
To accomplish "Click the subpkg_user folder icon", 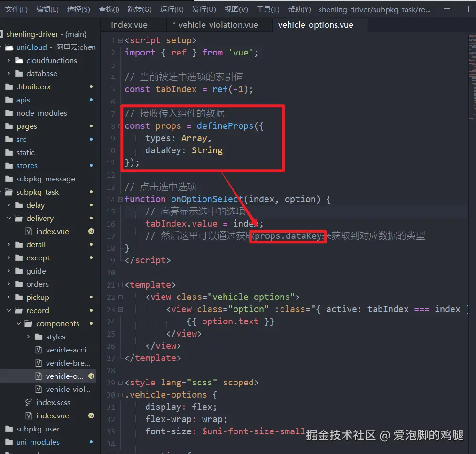I will tap(9, 429).
